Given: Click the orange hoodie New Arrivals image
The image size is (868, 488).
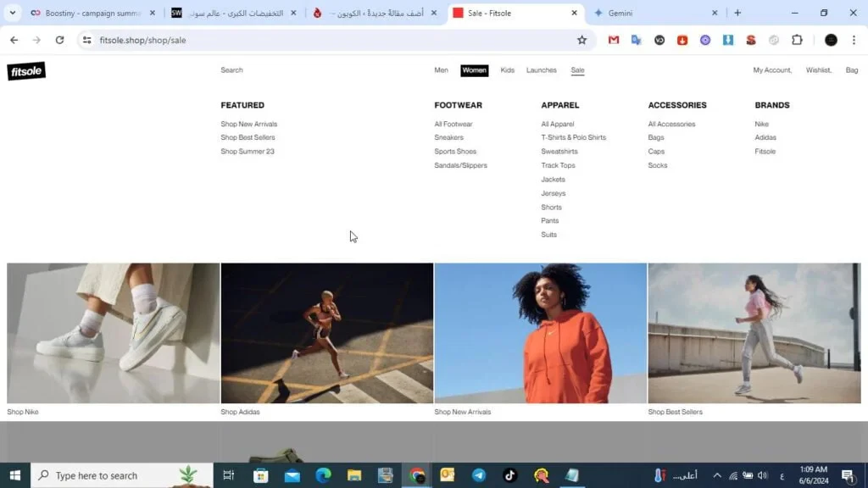Looking at the screenshot, I should (540, 333).
